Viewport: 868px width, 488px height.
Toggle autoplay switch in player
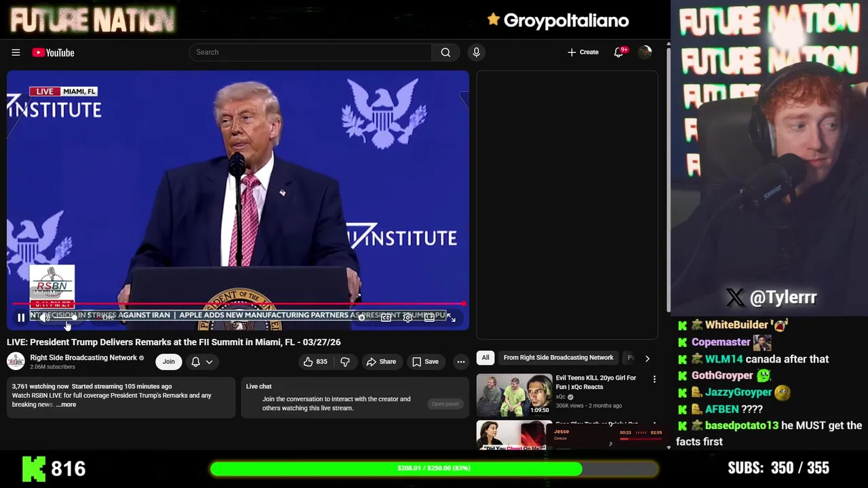coord(363,317)
